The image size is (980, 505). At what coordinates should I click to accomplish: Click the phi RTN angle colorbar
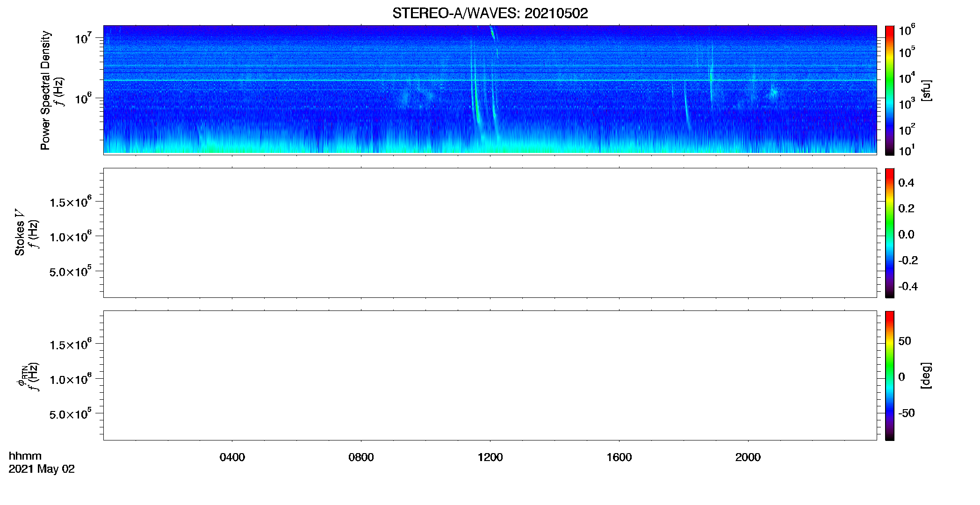click(889, 375)
